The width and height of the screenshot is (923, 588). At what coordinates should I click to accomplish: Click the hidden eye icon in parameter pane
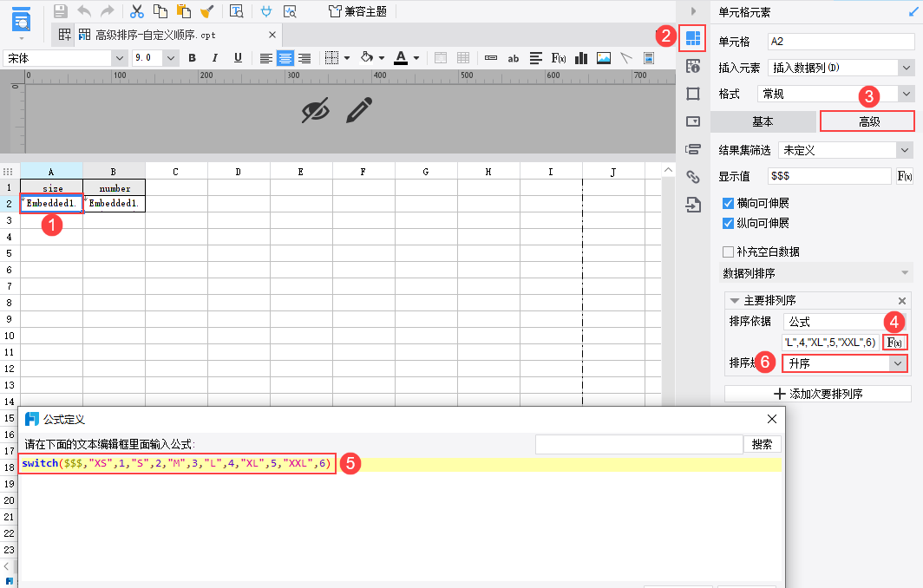coord(316,110)
